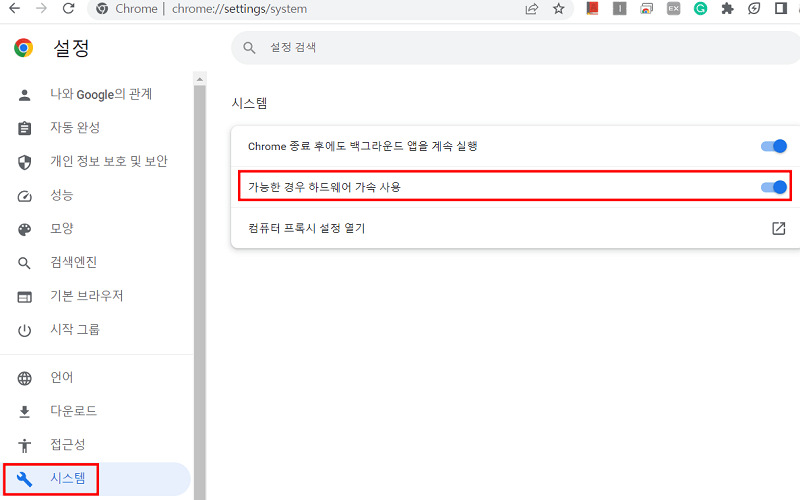Screen dimensions: 800x500
Task: Go back with the browser back arrow
Action: pos(15,9)
